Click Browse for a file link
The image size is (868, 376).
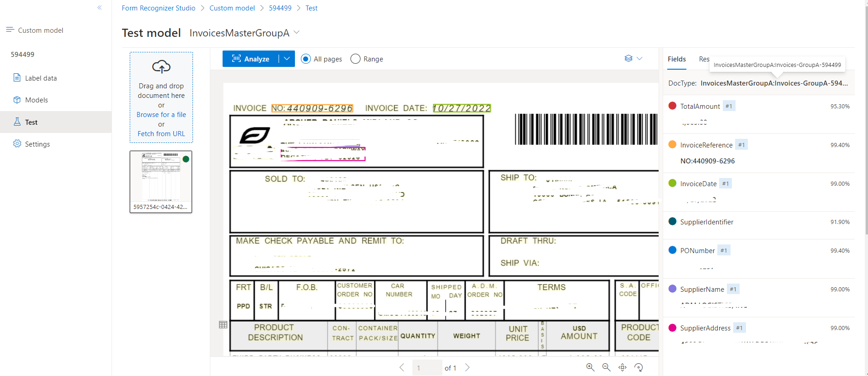(x=161, y=115)
